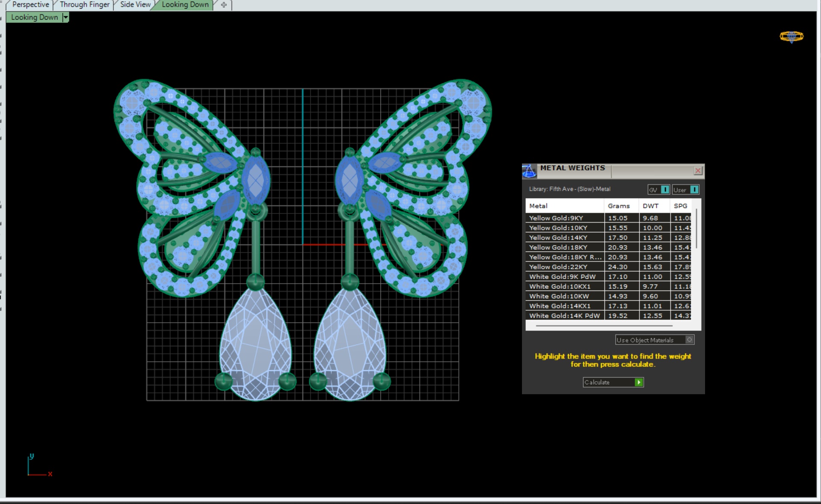The image size is (821, 504).
Task: Select the Yellow Gold:18KY row
Action: point(608,247)
